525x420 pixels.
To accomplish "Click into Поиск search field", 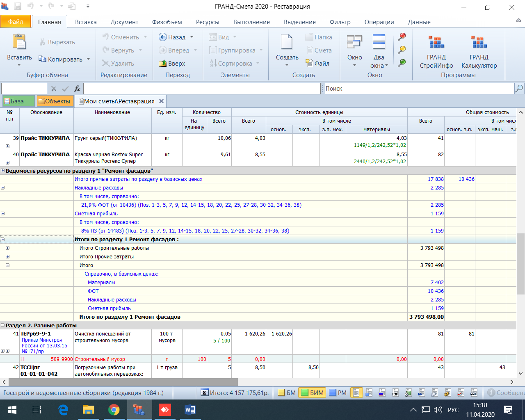I will click(x=419, y=89).
